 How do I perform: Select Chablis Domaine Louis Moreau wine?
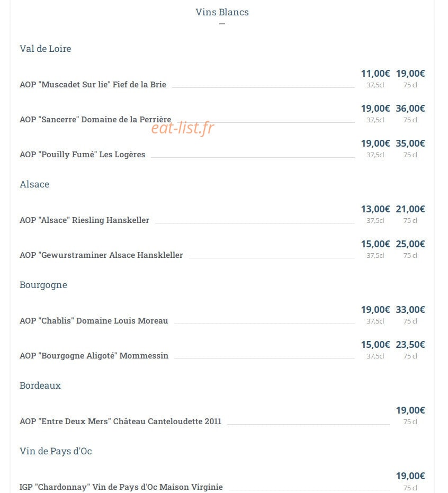(x=94, y=321)
